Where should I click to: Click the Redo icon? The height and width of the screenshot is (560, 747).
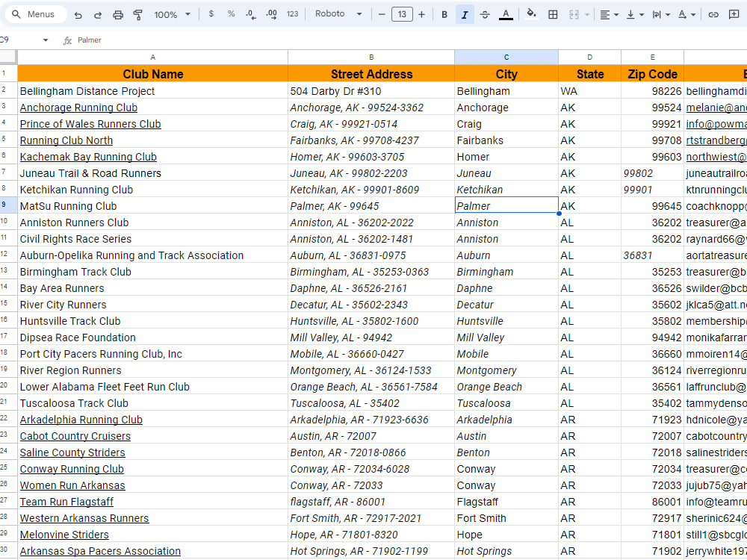[98, 15]
